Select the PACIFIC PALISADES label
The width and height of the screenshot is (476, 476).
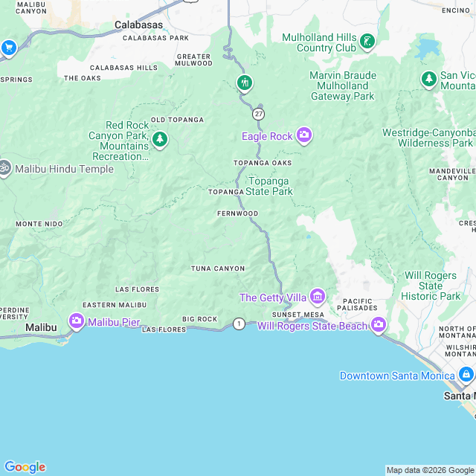(357, 304)
